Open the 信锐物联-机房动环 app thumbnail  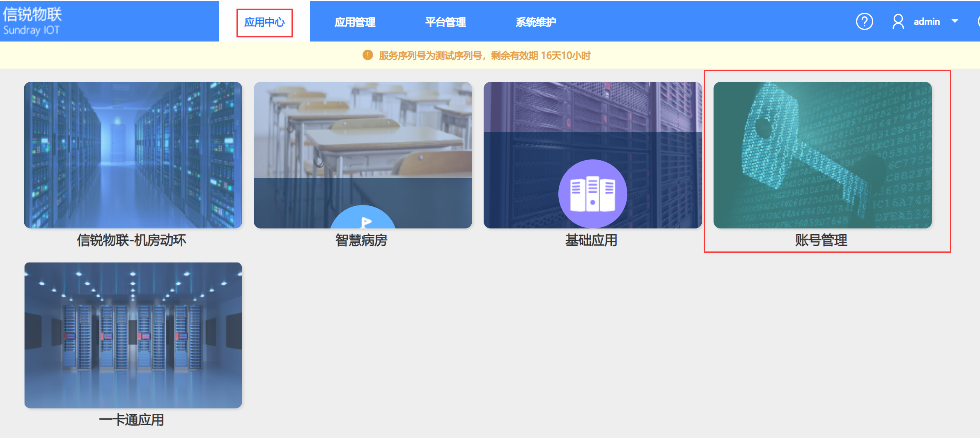[x=133, y=155]
